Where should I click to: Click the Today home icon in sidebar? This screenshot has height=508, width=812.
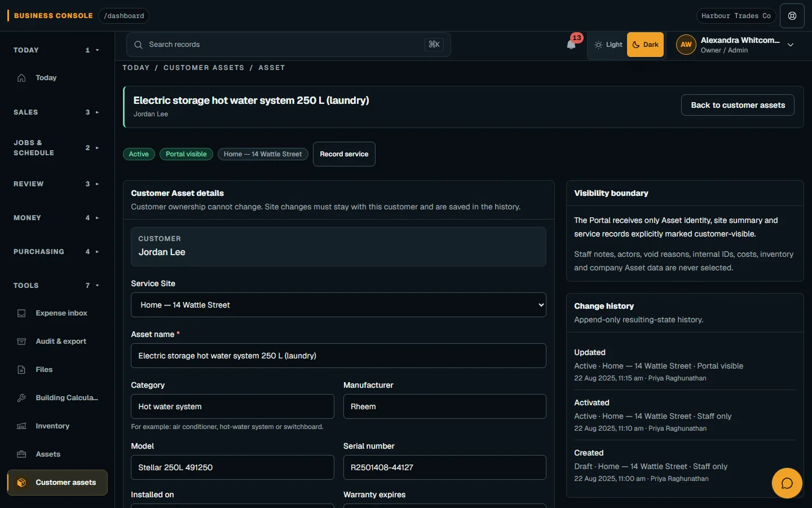tap(21, 78)
